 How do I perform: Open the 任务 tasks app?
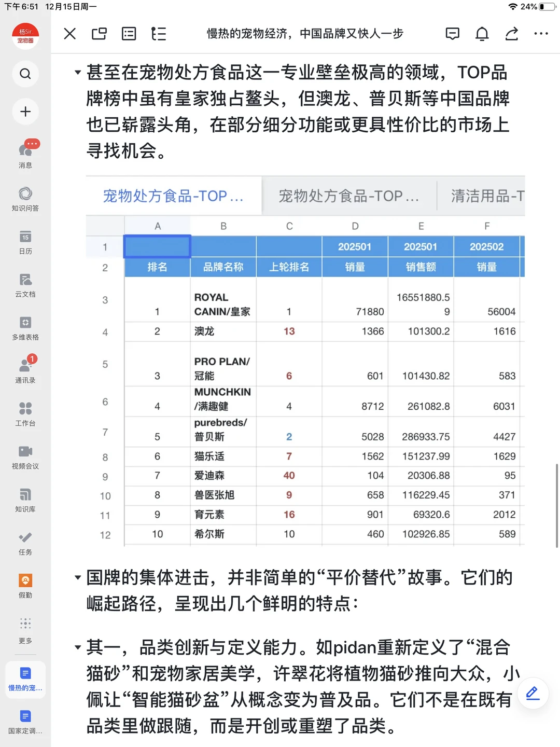pyautogui.click(x=25, y=541)
